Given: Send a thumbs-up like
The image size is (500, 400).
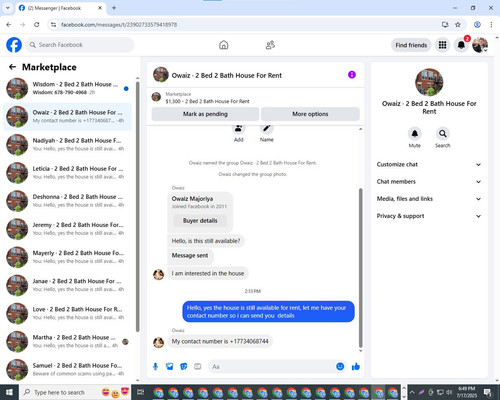Looking at the screenshot, I should (356, 367).
